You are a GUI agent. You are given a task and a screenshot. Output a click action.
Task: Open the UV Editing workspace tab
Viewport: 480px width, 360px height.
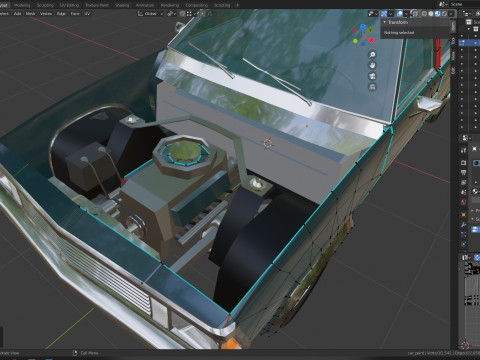69,5
